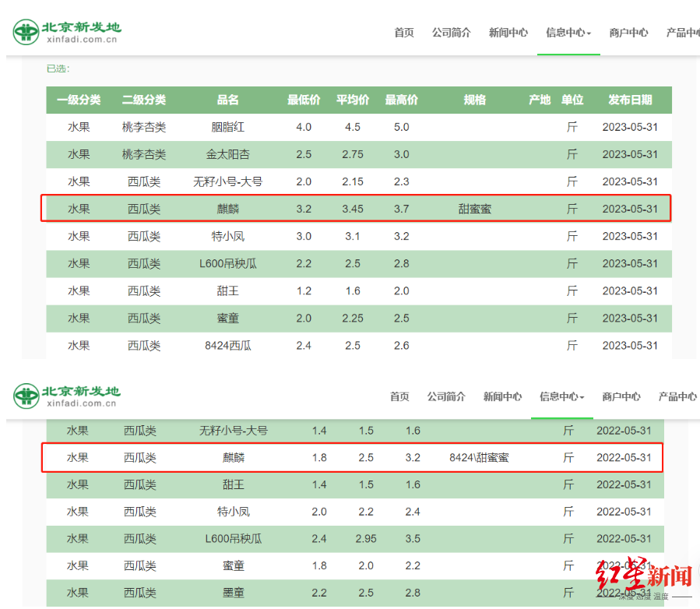The height and width of the screenshot is (609, 700).
Task: Expand 信息中心 dropdown in the lower navigation bar
Action: (562, 396)
